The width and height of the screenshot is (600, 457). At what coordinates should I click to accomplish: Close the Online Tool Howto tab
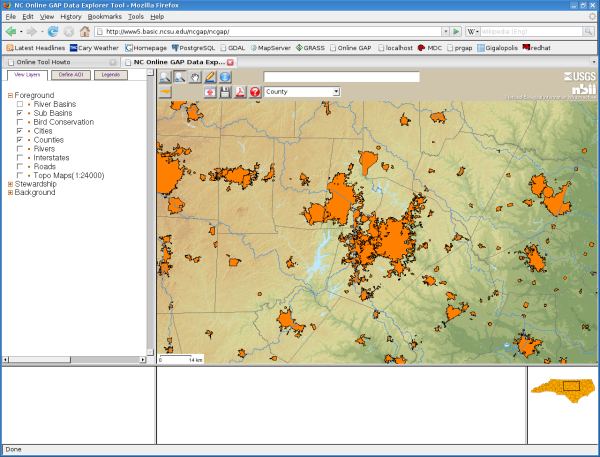click(x=113, y=62)
